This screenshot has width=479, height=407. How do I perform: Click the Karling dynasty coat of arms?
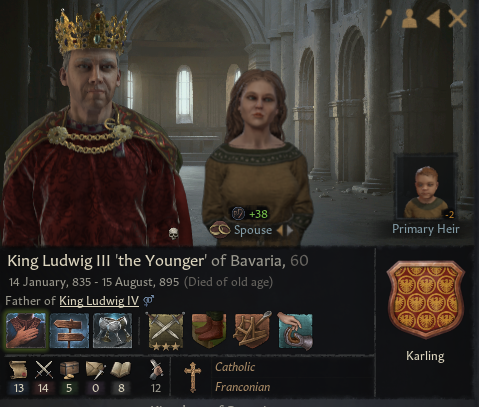(x=426, y=300)
